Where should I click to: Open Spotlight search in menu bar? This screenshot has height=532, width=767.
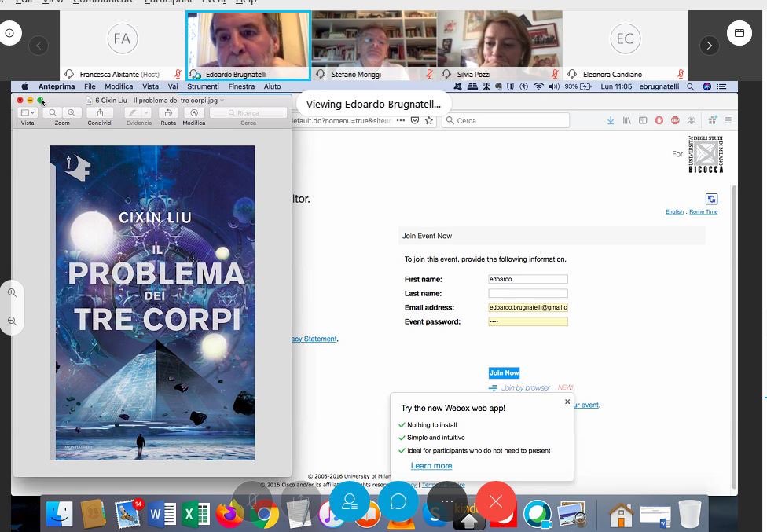coord(690,86)
